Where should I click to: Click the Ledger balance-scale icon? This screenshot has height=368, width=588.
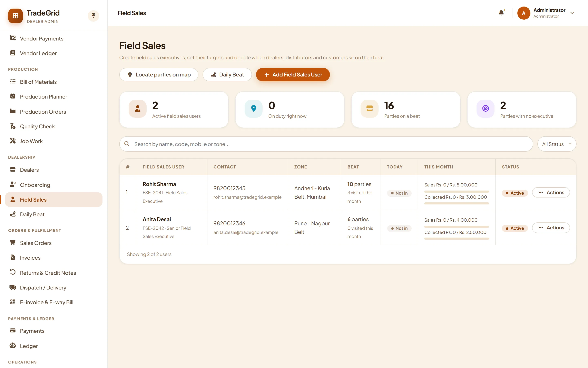13,345
